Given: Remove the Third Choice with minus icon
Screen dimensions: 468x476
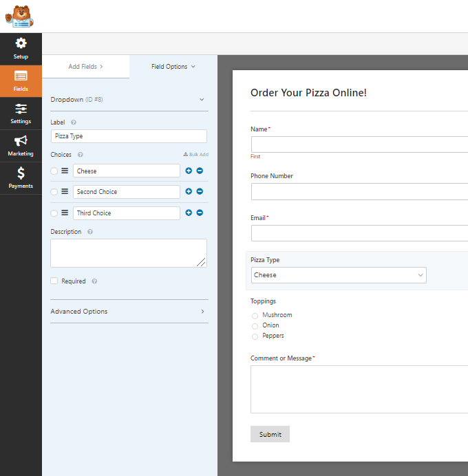Looking at the screenshot, I should (200, 213).
